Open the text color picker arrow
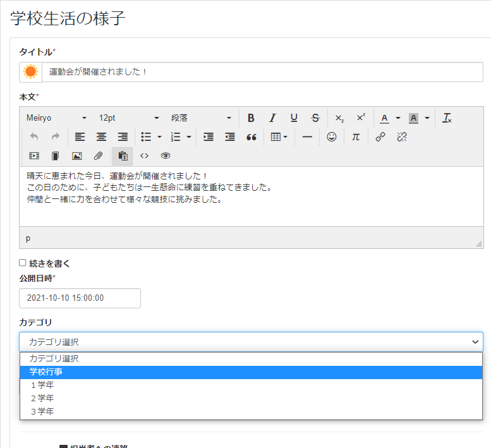This screenshot has height=448, width=491. 398,118
